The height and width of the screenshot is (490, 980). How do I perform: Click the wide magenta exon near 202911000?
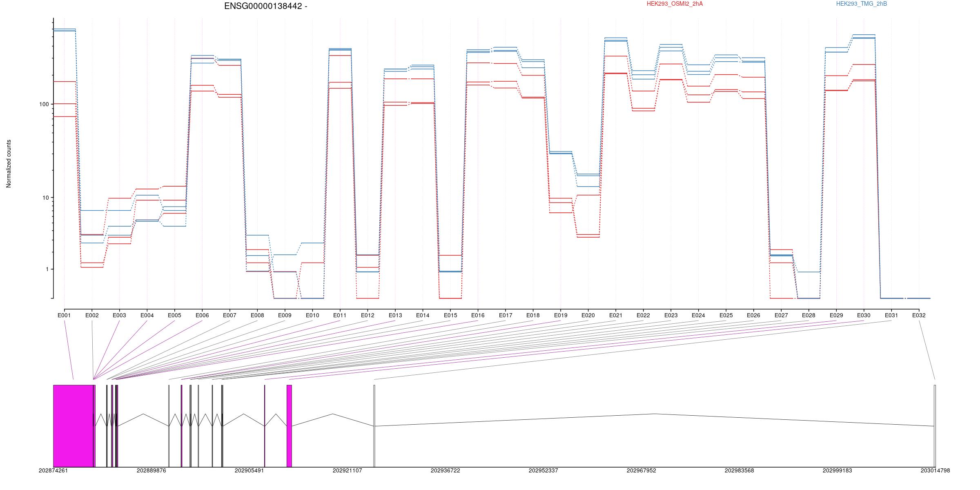click(x=289, y=426)
